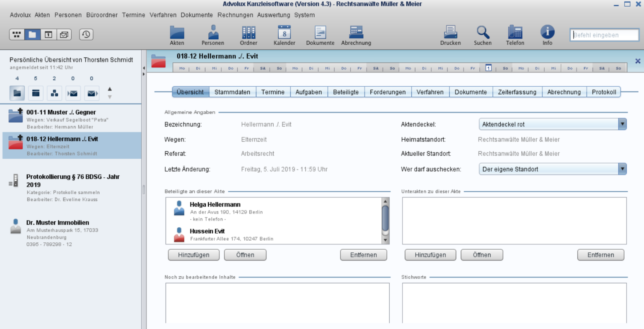
Task: Select Protokollierung § 76 BDSG entry
Action: (72, 188)
